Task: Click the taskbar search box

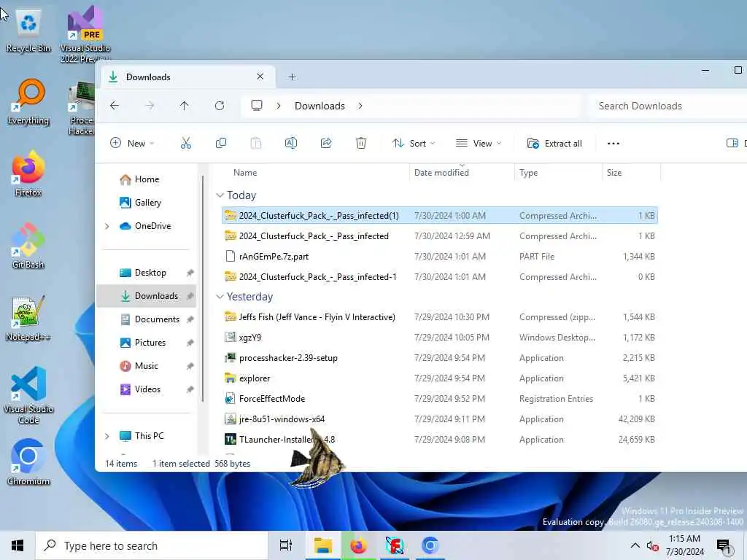Action: 152,545
